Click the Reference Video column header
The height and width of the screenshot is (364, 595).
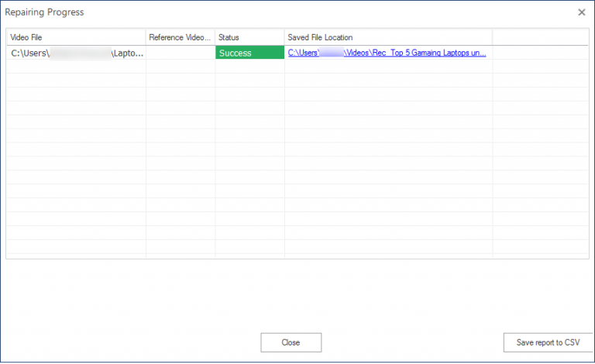[x=181, y=37]
